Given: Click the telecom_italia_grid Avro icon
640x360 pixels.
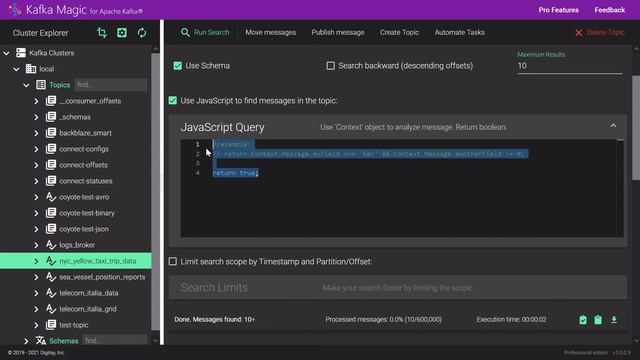Looking at the screenshot, I should (51, 309).
